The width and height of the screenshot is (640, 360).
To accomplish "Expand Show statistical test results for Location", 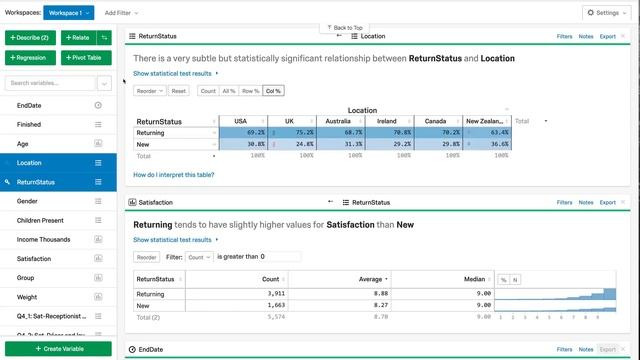I will click(x=176, y=73).
